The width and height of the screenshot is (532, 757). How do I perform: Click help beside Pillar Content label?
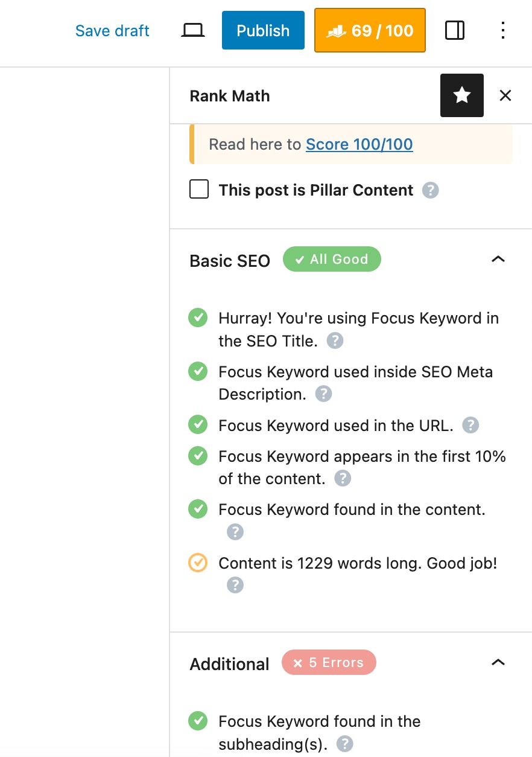coord(431,190)
